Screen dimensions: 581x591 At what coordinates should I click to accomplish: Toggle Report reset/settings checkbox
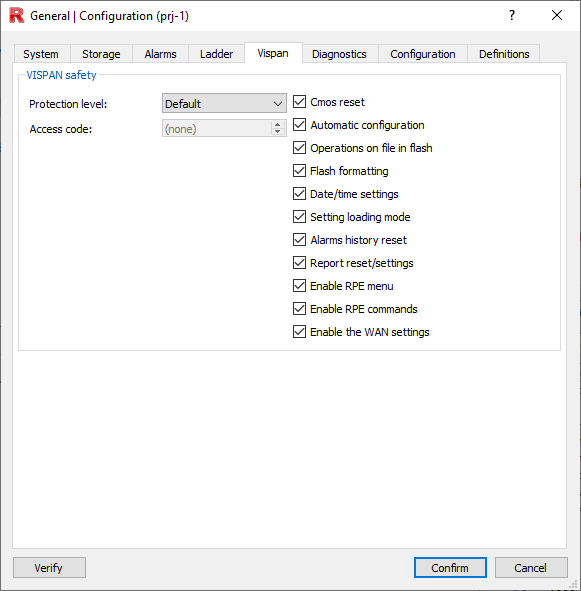tap(299, 263)
